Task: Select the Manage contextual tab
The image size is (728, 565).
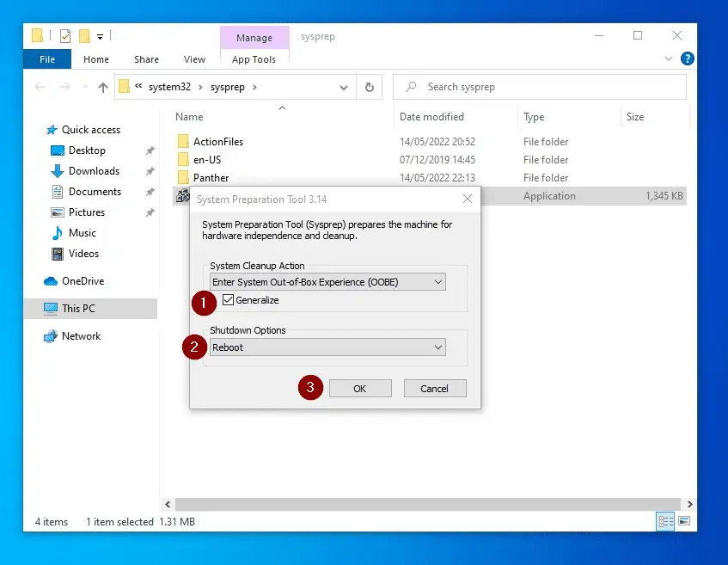Action: [254, 38]
